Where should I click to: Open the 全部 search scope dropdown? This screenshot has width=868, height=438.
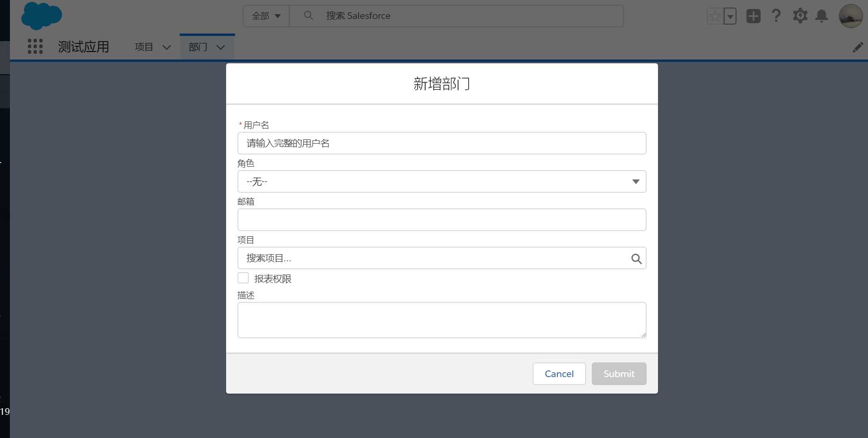(x=266, y=16)
